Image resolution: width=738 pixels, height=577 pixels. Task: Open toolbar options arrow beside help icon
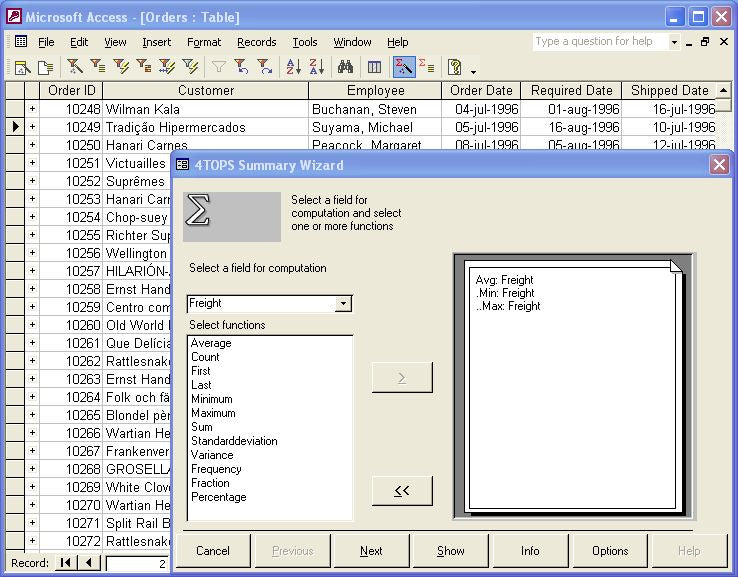473,70
